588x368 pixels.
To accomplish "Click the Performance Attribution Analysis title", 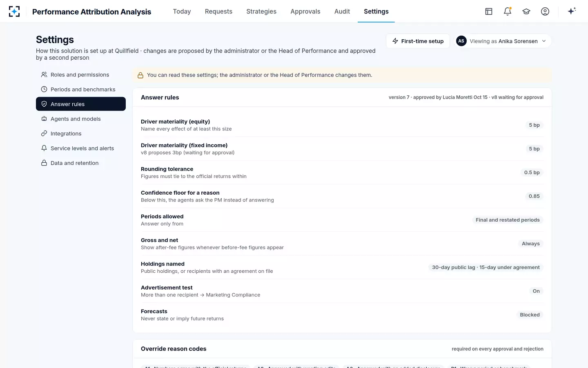I will [91, 12].
